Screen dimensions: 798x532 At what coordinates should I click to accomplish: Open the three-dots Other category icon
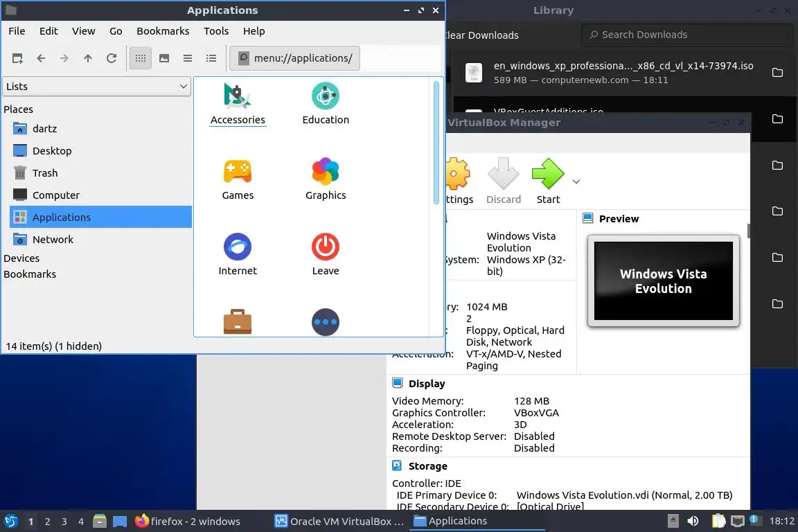click(326, 321)
